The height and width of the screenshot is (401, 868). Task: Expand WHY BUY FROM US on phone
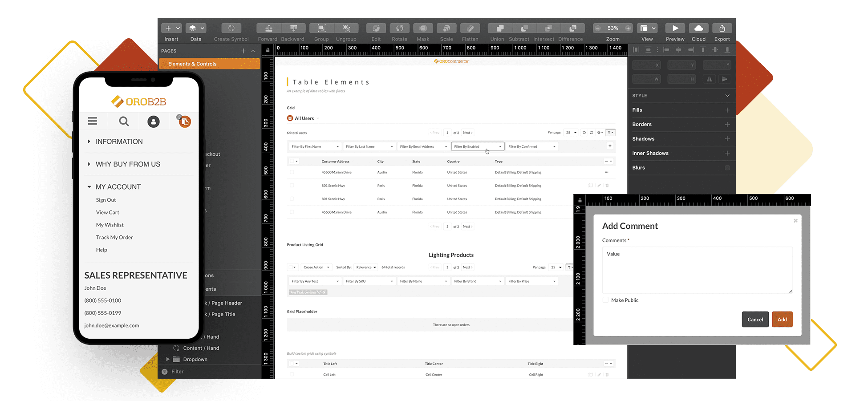89,164
